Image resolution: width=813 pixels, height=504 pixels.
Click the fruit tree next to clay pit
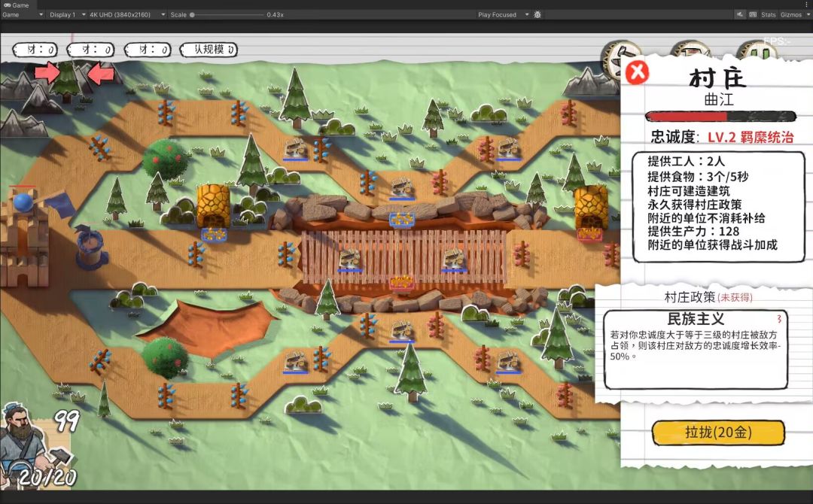(165, 357)
